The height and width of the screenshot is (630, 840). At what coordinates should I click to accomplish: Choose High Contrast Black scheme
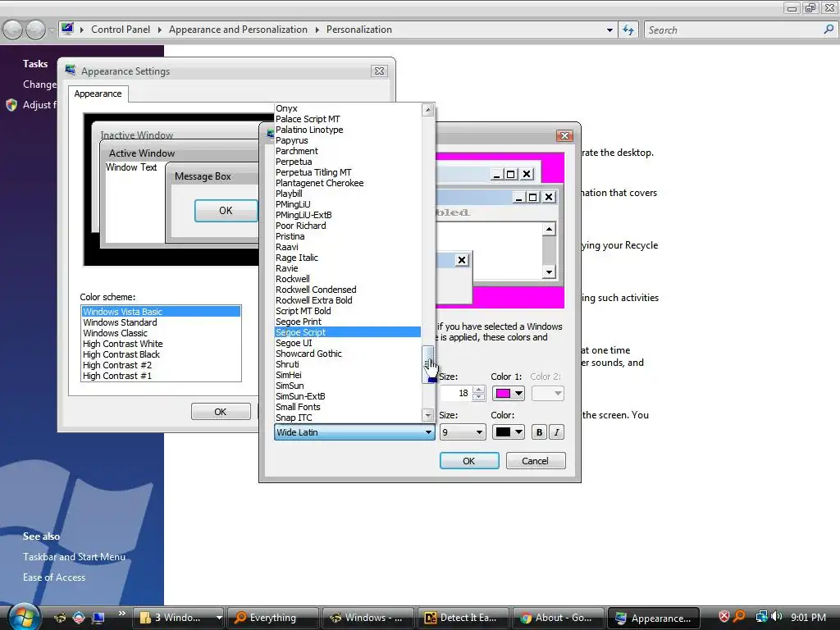(x=161, y=354)
